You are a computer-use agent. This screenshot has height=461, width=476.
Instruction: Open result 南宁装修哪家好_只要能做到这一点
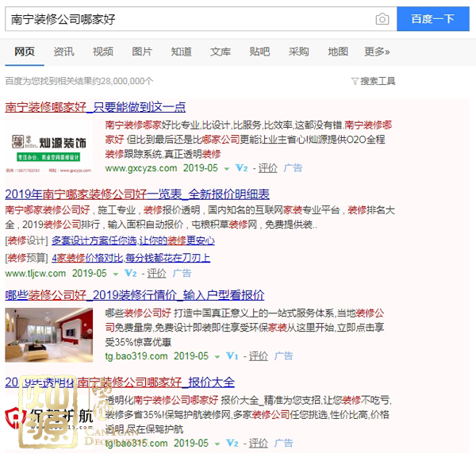pyautogui.click(x=95, y=106)
